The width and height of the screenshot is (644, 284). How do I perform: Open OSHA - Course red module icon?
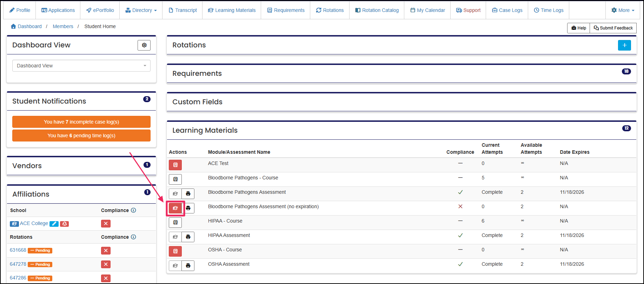(175, 251)
